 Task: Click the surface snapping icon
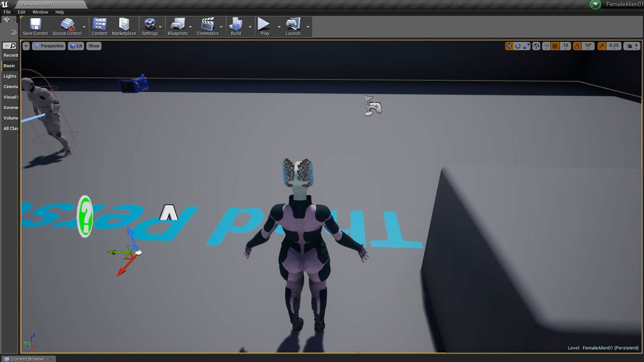[546, 46]
